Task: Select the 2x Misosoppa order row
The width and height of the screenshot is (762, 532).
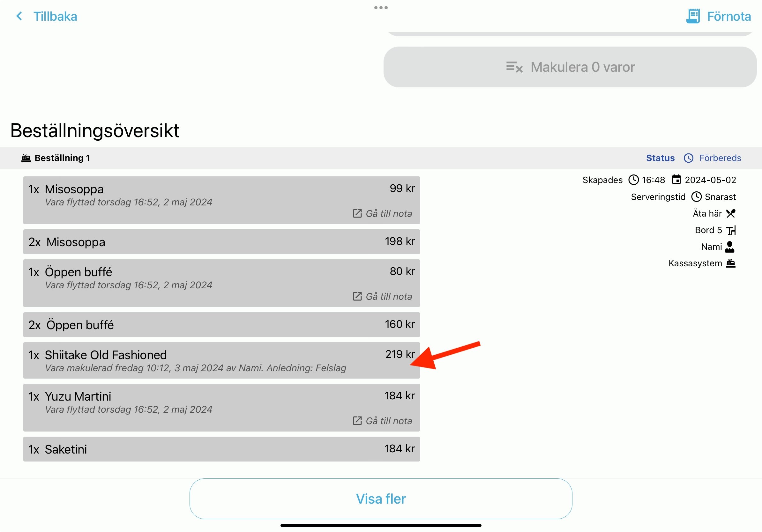Action: coord(221,242)
